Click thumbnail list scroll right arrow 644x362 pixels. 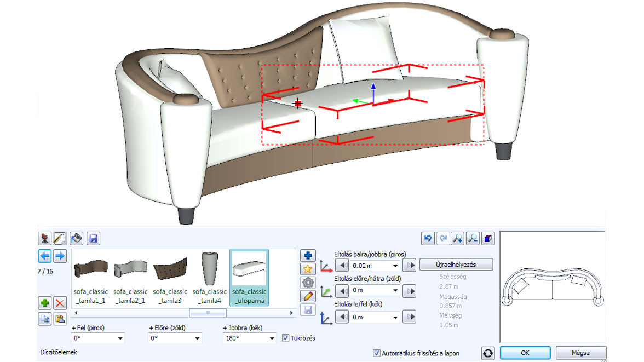click(291, 313)
